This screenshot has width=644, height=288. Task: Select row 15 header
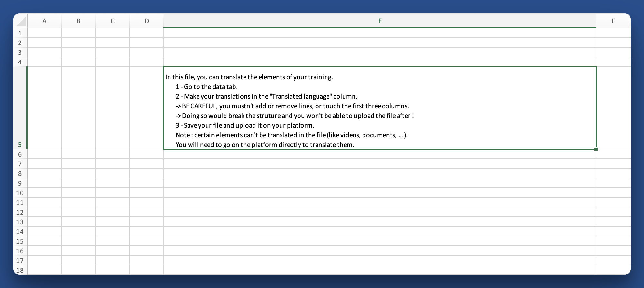click(20, 241)
